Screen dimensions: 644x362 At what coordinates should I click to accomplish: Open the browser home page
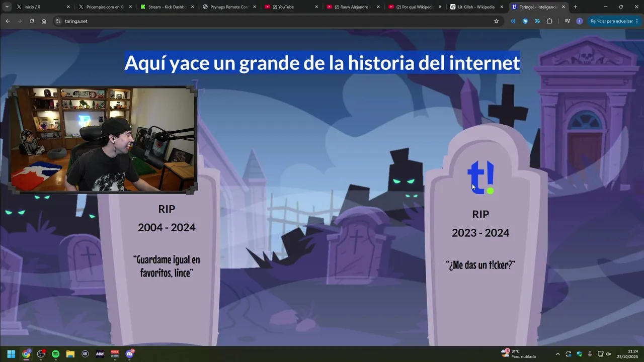[x=44, y=21]
